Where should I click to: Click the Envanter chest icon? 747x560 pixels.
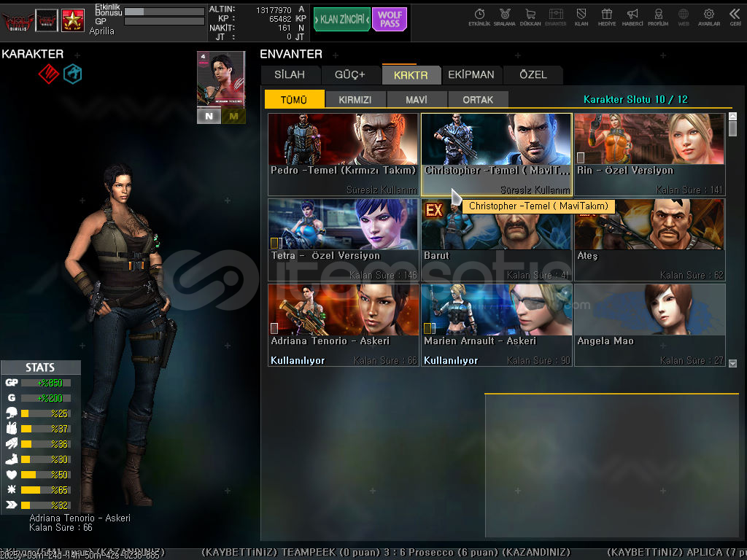[x=555, y=17]
